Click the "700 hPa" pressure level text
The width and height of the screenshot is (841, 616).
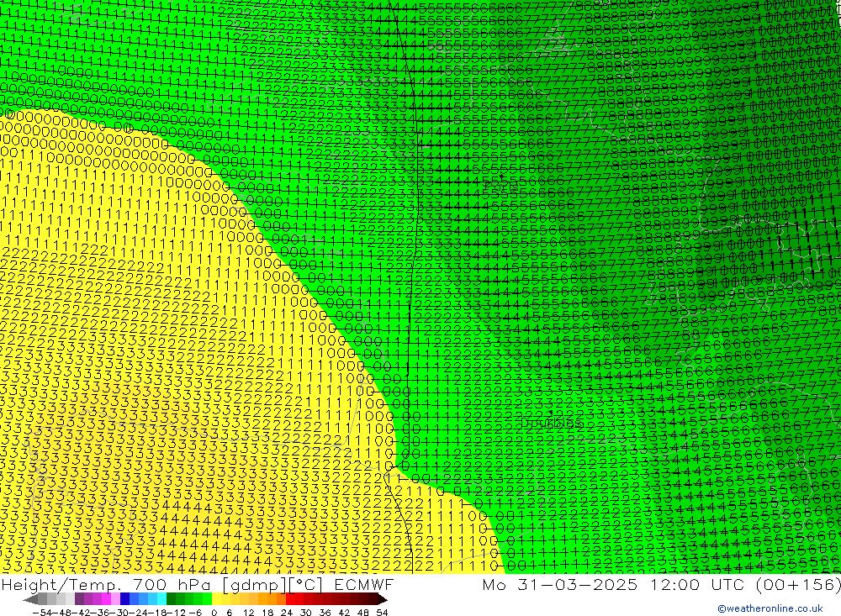point(172,584)
